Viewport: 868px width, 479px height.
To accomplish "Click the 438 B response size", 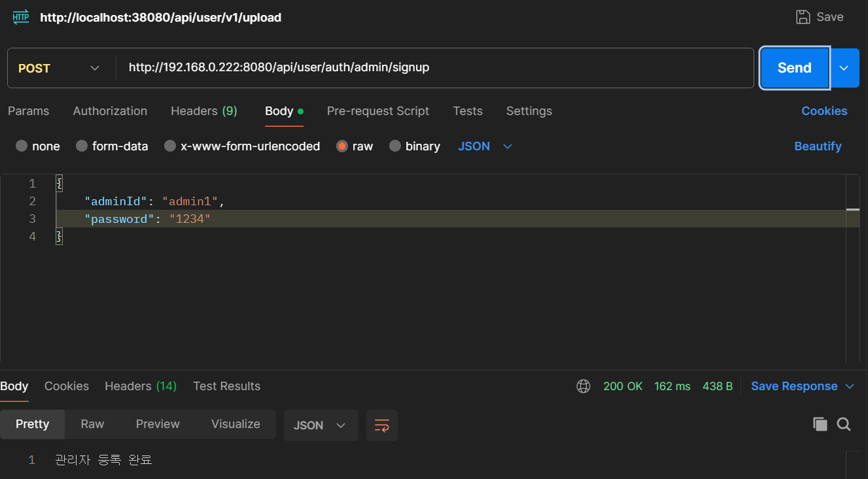I will (x=718, y=386).
